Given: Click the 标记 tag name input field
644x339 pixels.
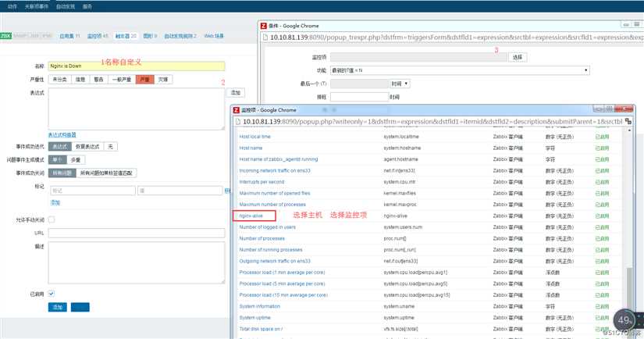Looking at the screenshot, I should click(93, 191).
